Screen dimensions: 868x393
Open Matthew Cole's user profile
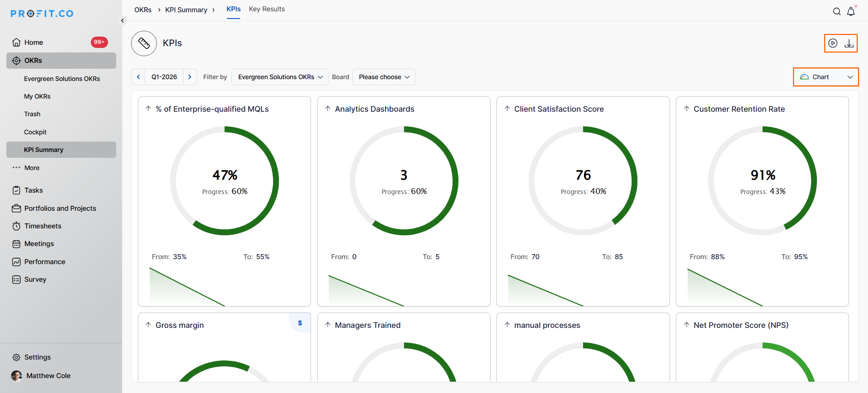pos(48,376)
